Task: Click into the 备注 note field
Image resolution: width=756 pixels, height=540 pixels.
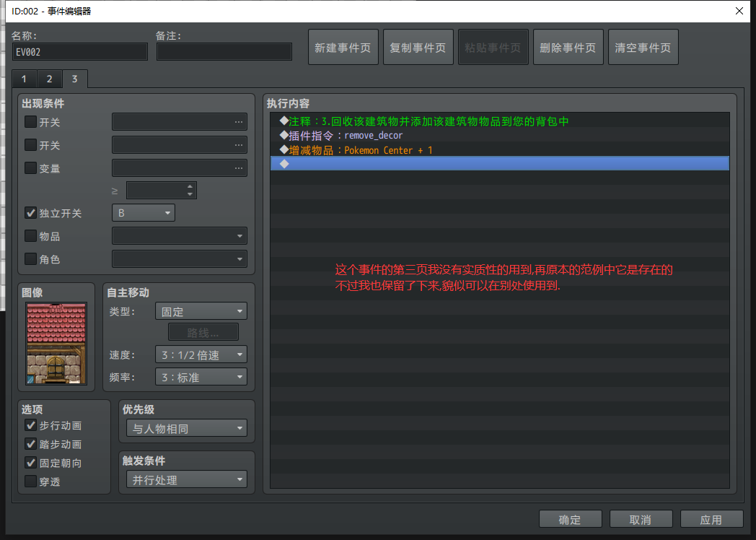Action: [224, 52]
